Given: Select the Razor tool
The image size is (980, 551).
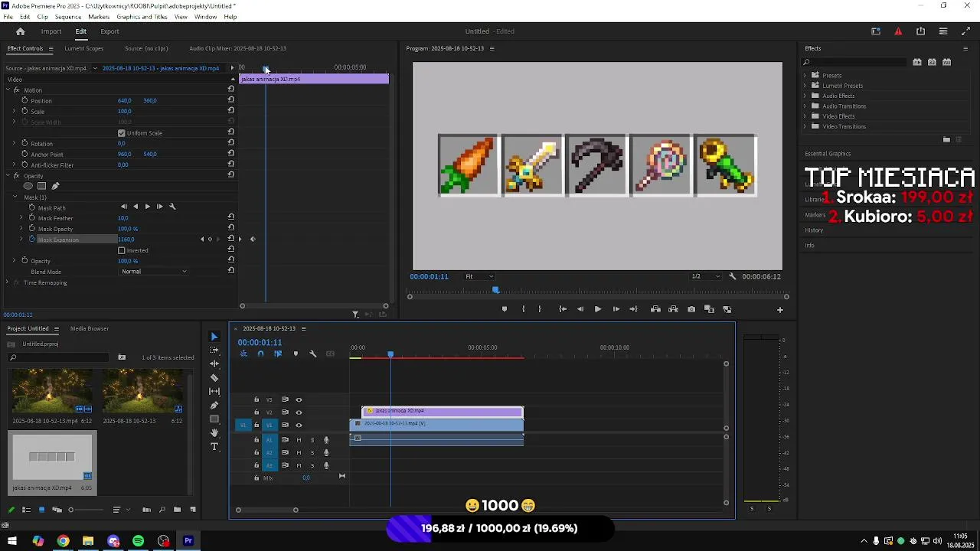Looking at the screenshot, I should click(x=214, y=378).
